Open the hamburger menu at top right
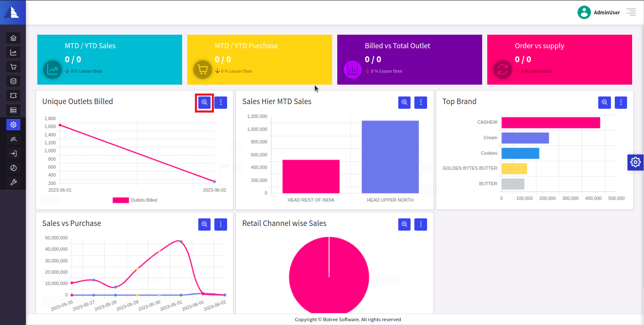644x325 pixels. click(631, 12)
